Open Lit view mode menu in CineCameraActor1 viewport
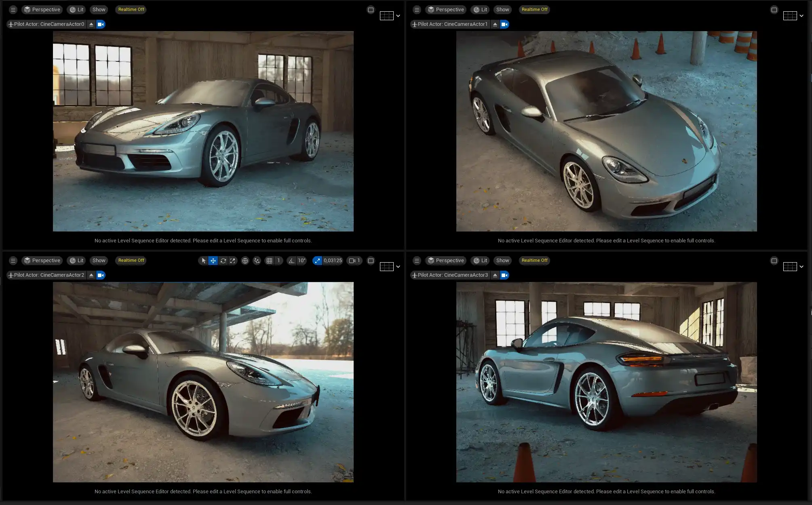The height and width of the screenshot is (505, 812). pyautogui.click(x=480, y=10)
